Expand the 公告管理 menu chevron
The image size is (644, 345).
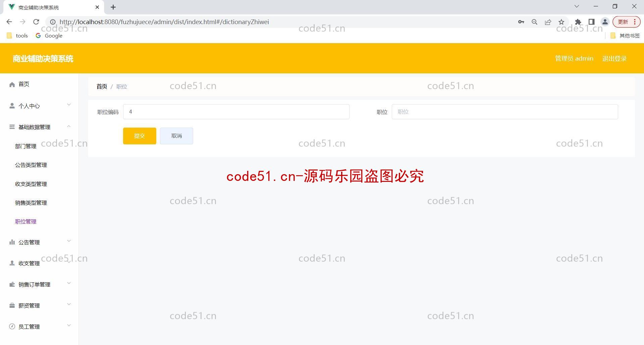coord(69,241)
